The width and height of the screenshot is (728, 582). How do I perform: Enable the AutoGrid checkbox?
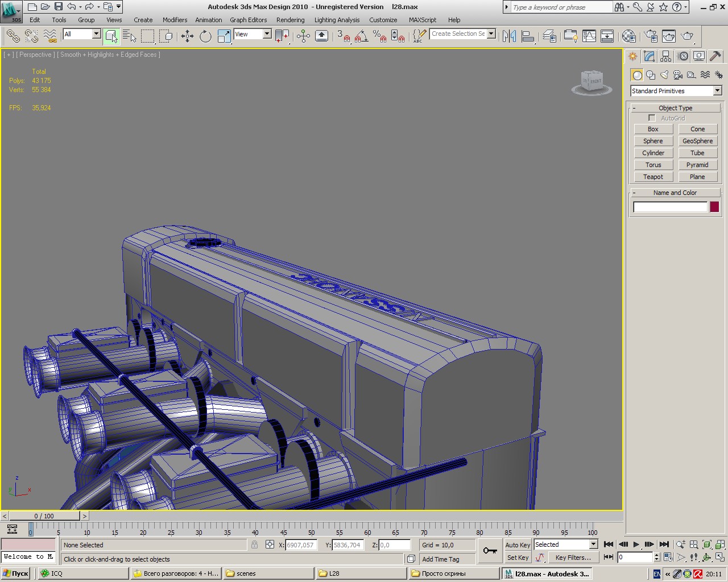point(652,118)
